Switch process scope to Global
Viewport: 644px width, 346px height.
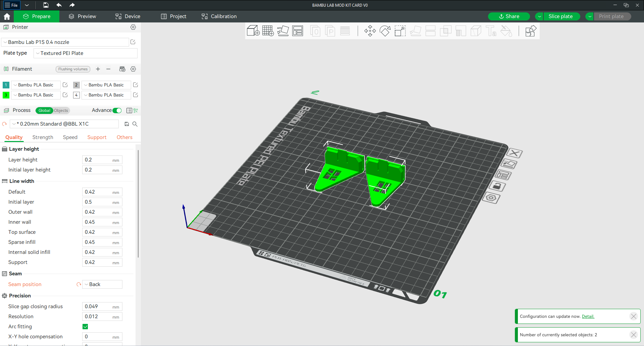coord(44,111)
